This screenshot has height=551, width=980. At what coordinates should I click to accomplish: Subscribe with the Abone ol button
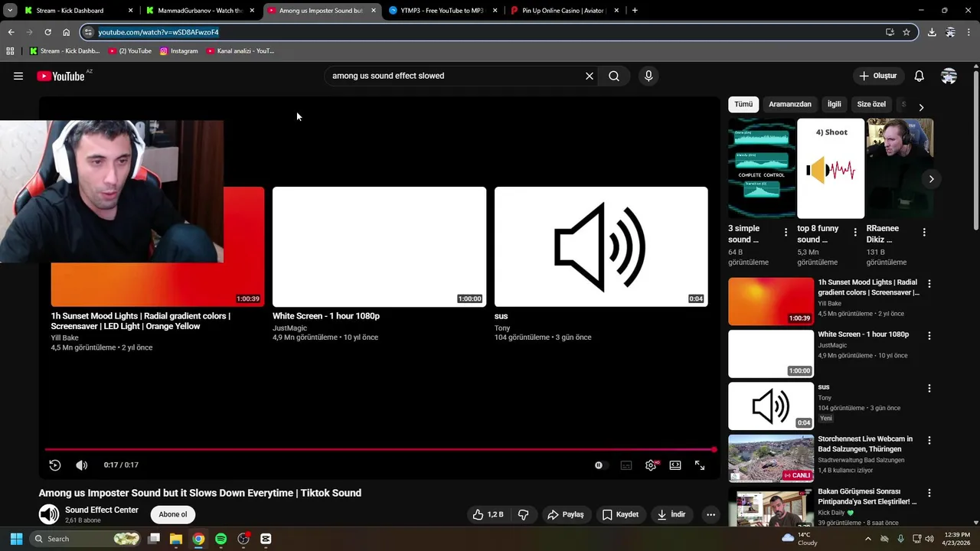pyautogui.click(x=173, y=515)
